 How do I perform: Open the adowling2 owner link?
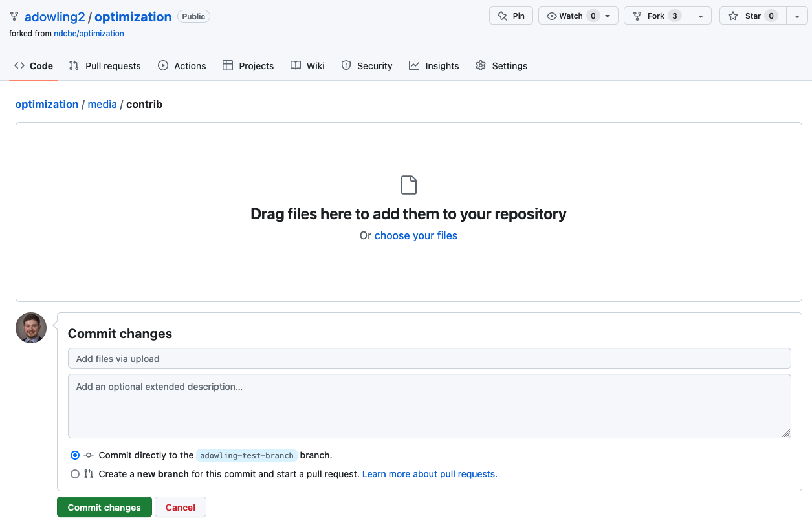[55, 17]
